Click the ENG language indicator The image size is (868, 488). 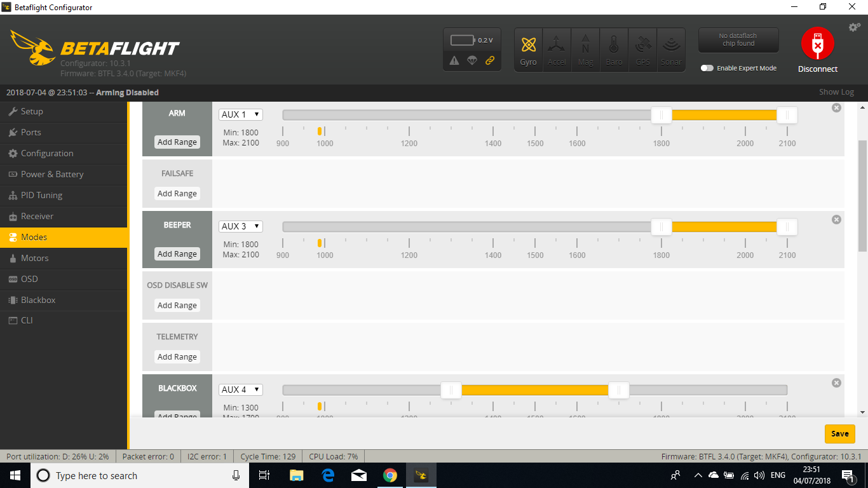pyautogui.click(x=778, y=475)
